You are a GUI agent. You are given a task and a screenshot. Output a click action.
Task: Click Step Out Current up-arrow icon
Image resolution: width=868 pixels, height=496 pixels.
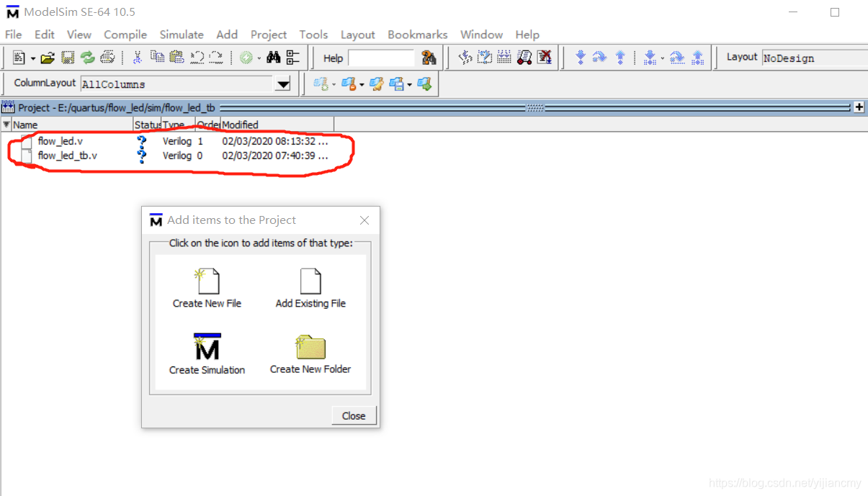pyautogui.click(x=697, y=58)
